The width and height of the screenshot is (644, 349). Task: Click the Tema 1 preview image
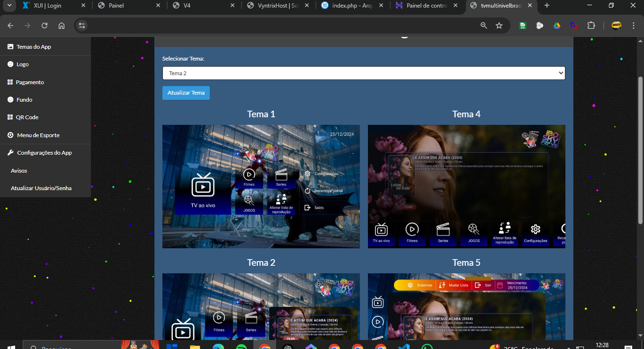click(261, 186)
